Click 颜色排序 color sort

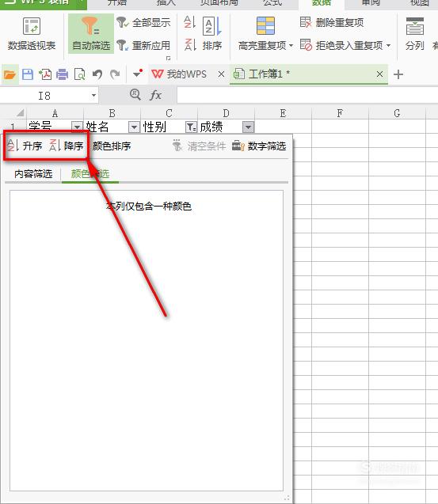[112, 146]
